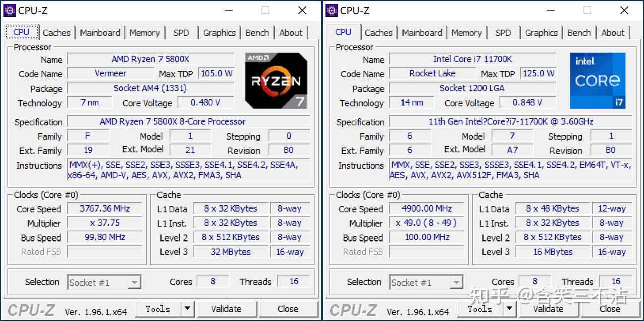Click the 14 nm technology value
Image resolution: width=644 pixels, height=321 pixels.
[412, 103]
